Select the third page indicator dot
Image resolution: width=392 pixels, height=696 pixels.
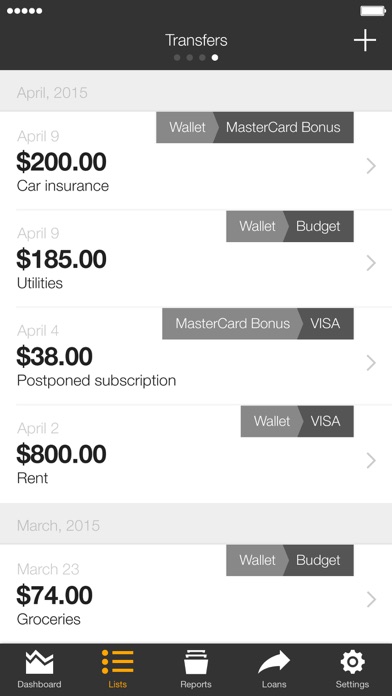tap(202, 58)
